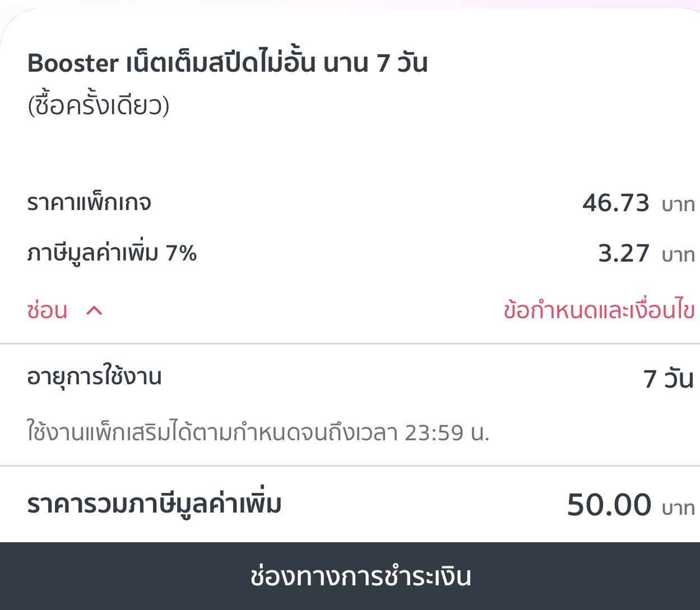Click the 50.00 total amount
Screen dimensions: 700x610
pyautogui.click(x=609, y=505)
